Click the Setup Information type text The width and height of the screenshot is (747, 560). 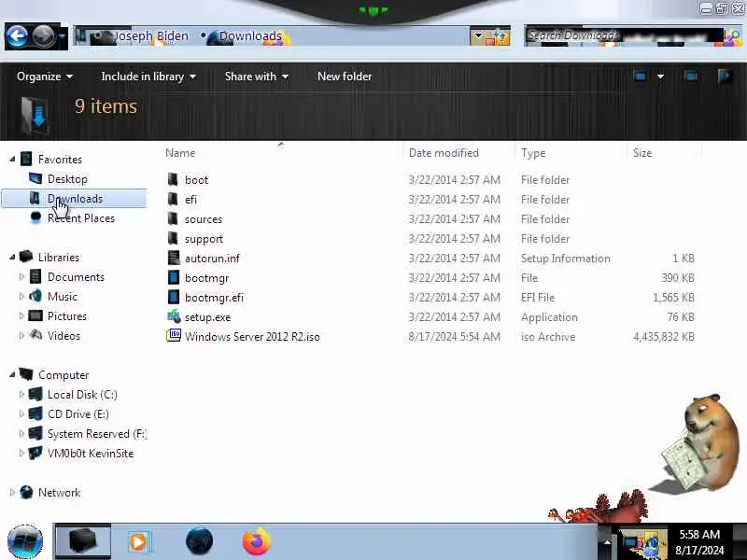tap(566, 259)
